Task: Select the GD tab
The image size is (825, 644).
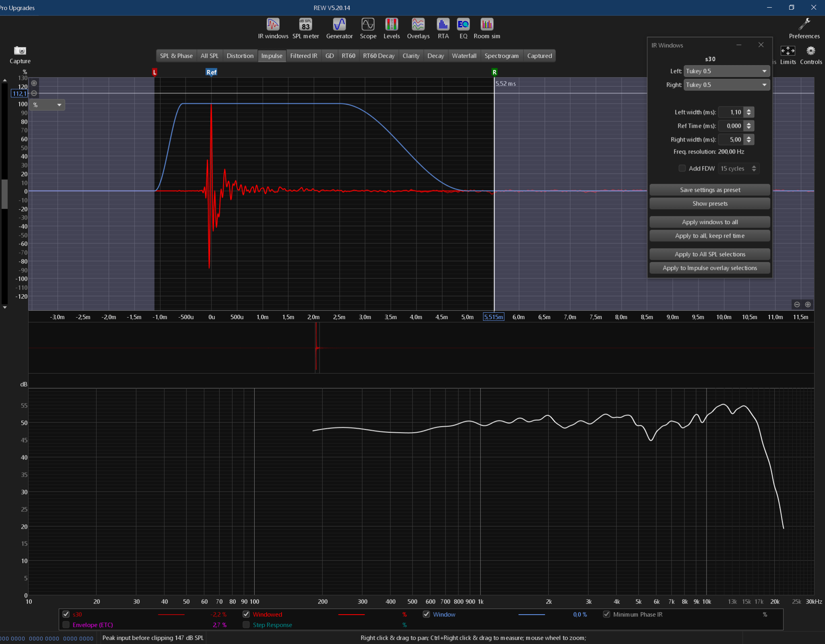Action: [x=330, y=56]
